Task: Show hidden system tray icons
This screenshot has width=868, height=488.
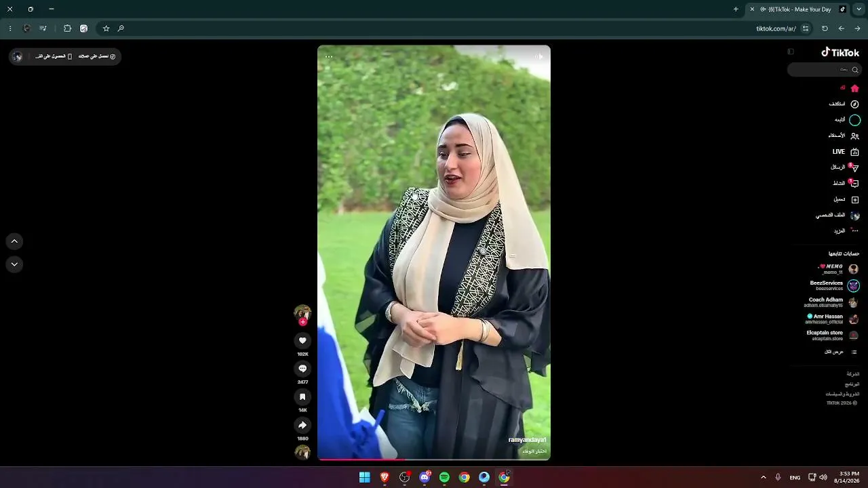Action: coord(763,477)
